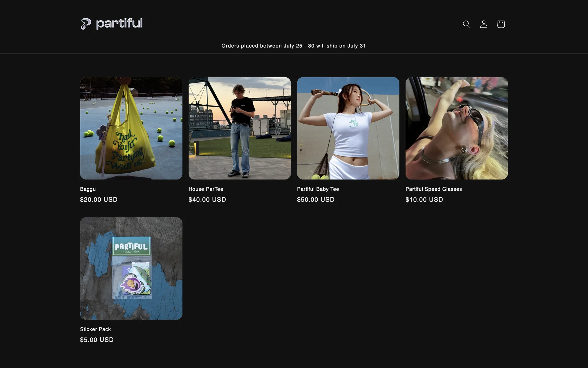
Task: Click the $40.00 USD price label
Action: coord(207,200)
